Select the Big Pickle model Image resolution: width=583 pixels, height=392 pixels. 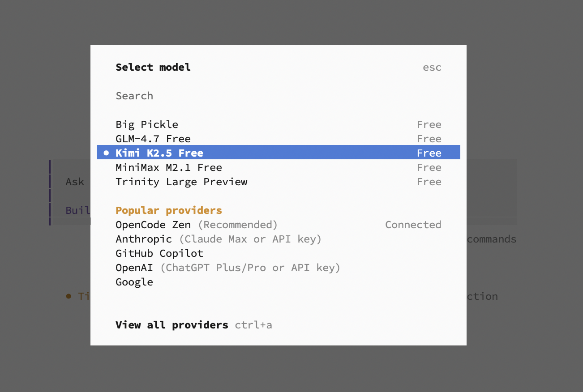tap(146, 124)
